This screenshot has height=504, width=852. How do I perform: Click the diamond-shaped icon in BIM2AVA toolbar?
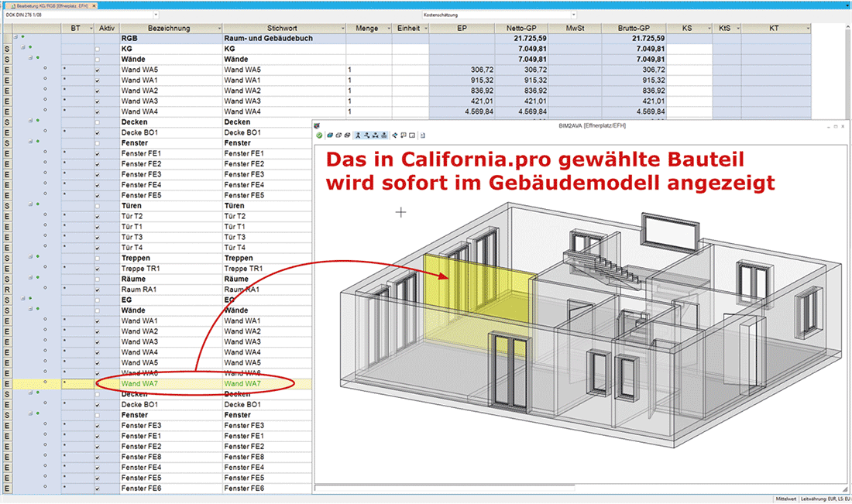tap(395, 135)
